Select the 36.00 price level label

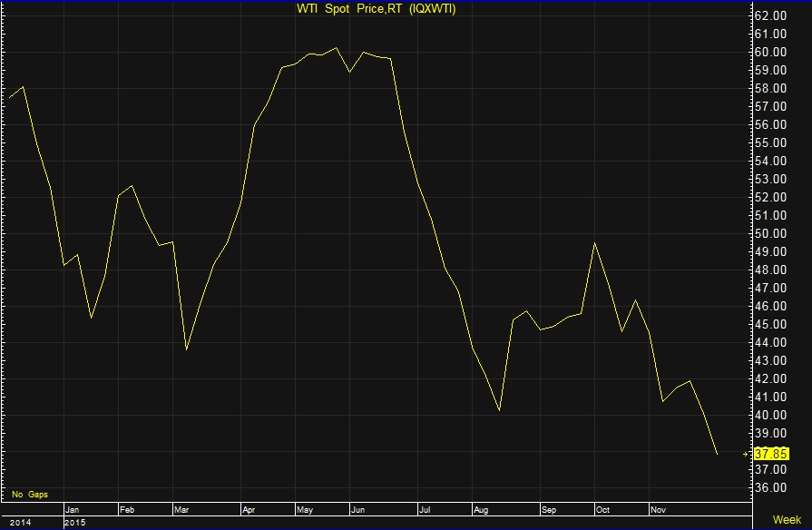click(770, 487)
